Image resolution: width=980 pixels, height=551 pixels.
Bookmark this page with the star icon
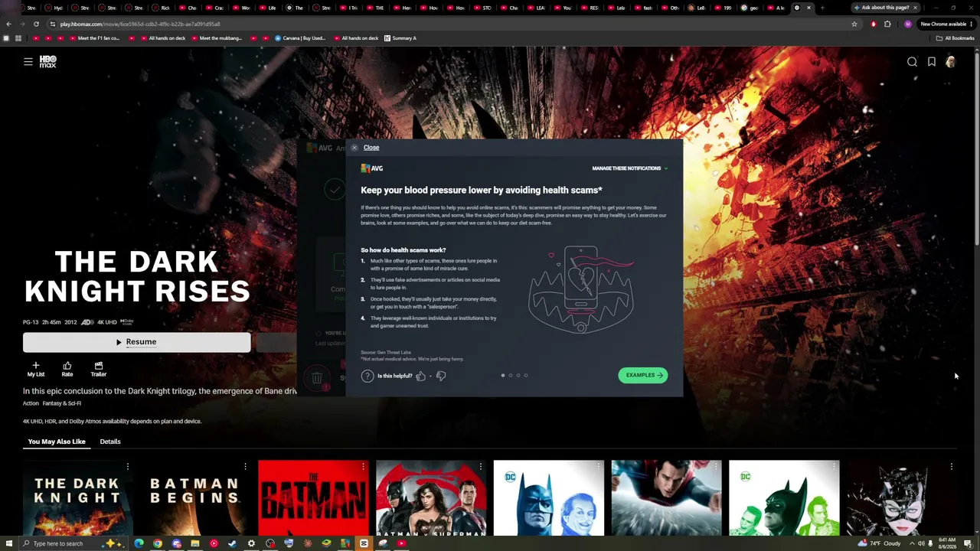(854, 24)
